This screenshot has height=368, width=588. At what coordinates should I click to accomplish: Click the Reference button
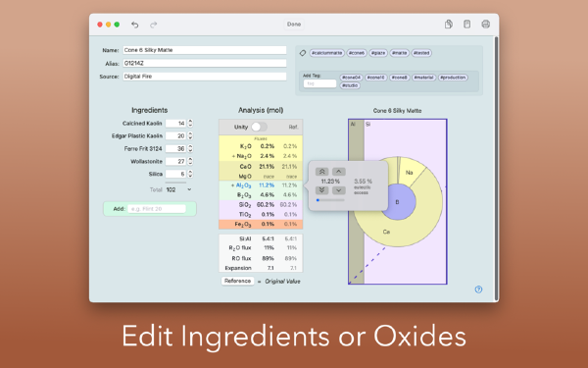(238, 281)
